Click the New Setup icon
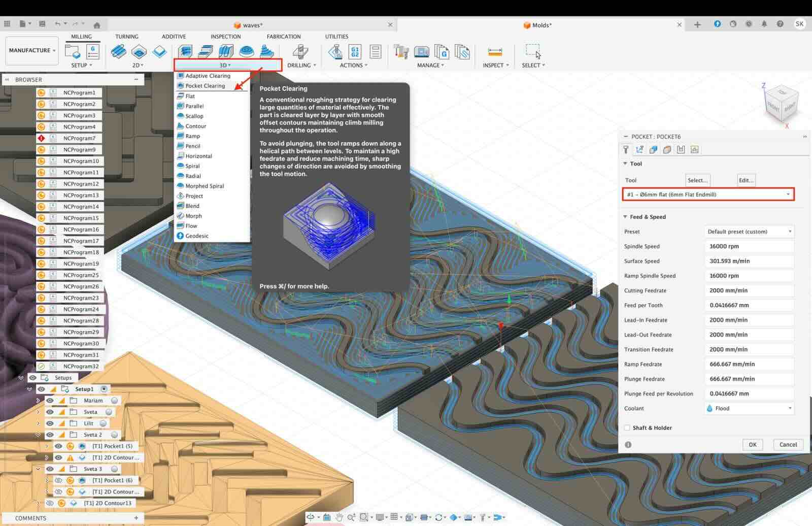Image resolution: width=812 pixels, height=526 pixels. [x=73, y=52]
